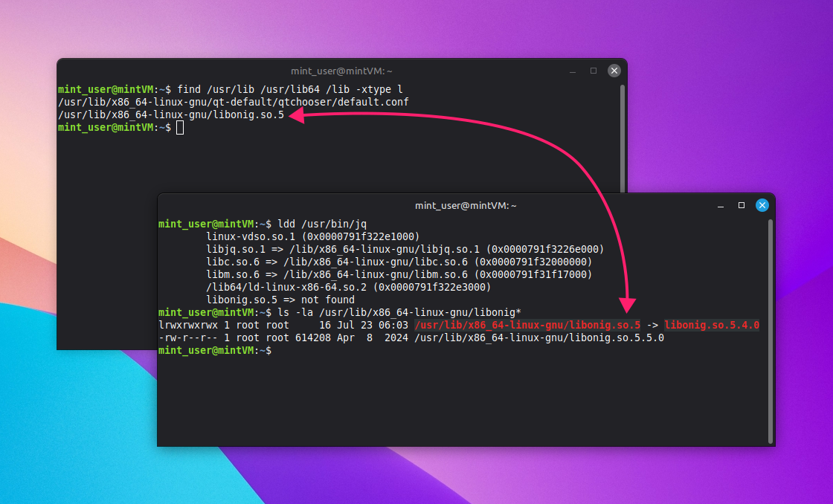This screenshot has width=833, height=504.
Task: Click the ldd /usr/bin/jq command
Action: [322, 224]
